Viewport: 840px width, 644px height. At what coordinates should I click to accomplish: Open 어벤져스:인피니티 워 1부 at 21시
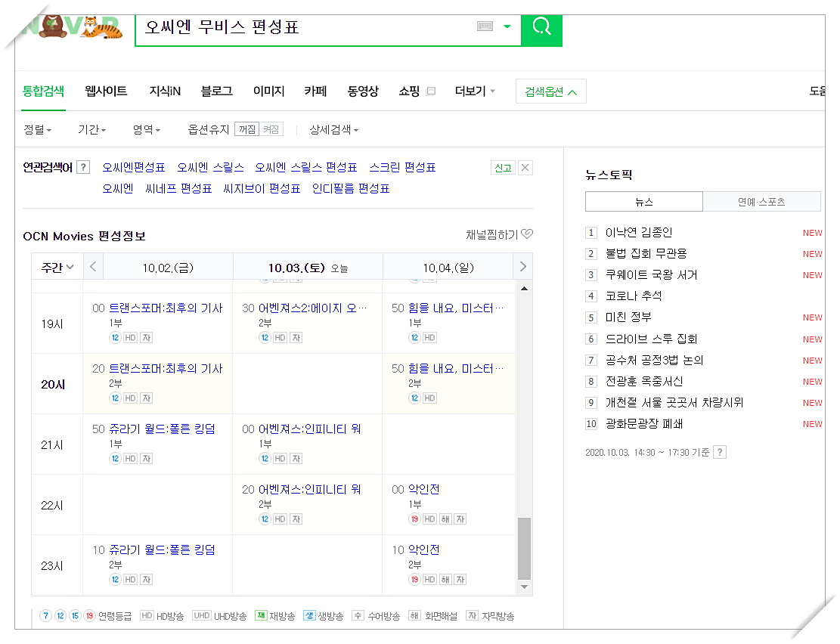[310, 429]
